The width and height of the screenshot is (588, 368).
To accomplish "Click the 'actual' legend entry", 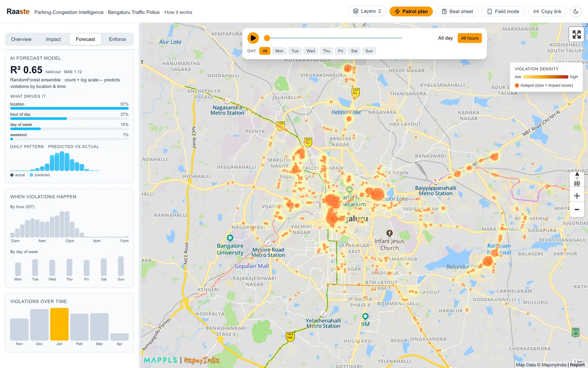I will click(18, 175).
